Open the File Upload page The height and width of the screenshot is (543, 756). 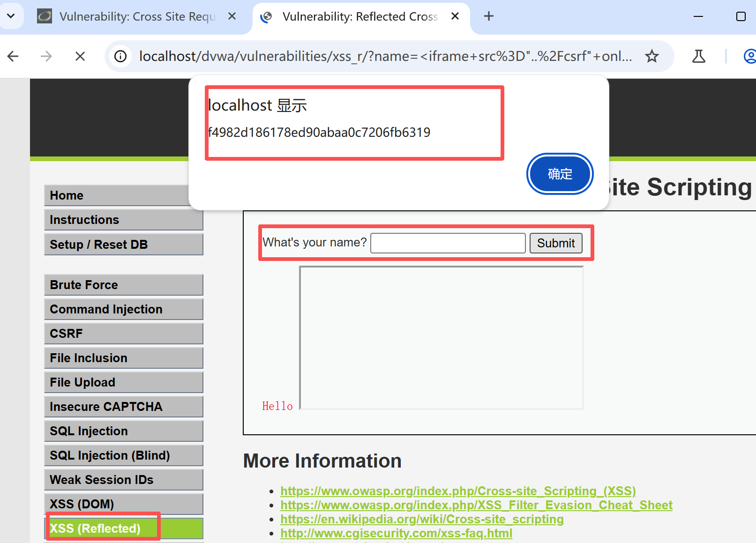[124, 382]
